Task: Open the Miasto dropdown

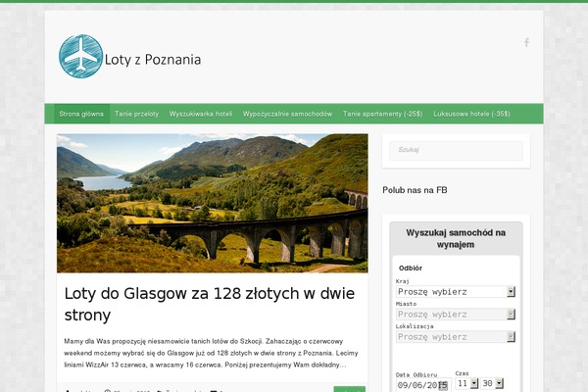Action: click(456, 315)
